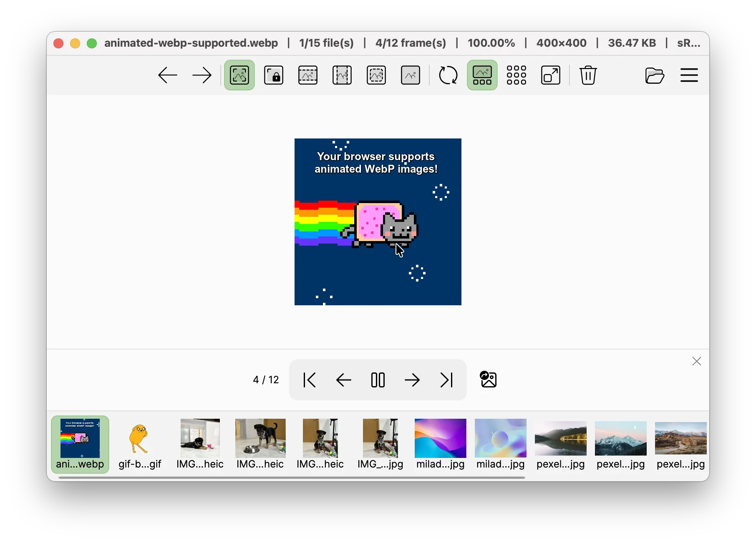Jump to last frame of animation
This screenshot has height=543, width=756.
coord(446,380)
